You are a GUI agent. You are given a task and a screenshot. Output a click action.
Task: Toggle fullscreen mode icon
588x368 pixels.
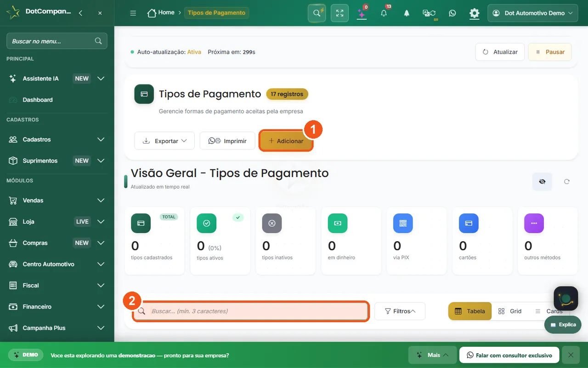pyautogui.click(x=339, y=13)
